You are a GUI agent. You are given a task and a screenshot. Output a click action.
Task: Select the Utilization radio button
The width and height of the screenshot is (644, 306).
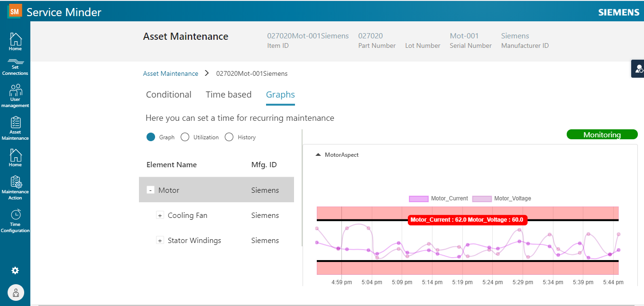(x=185, y=137)
